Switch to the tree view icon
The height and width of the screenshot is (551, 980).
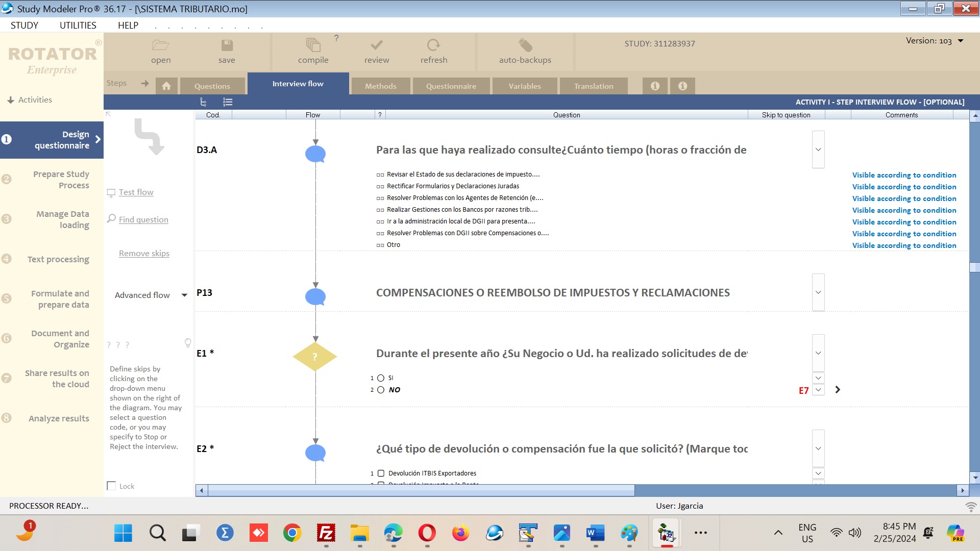point(203,102)
